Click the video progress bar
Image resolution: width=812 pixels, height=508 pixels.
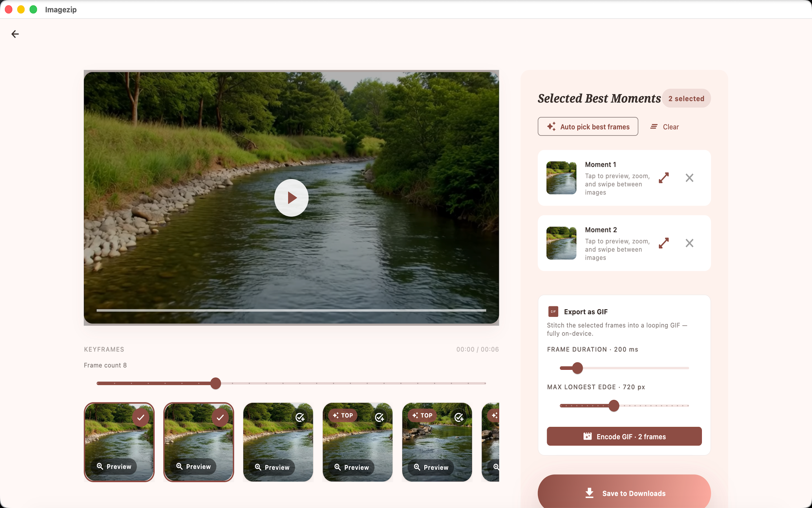[x=291, y=310]
